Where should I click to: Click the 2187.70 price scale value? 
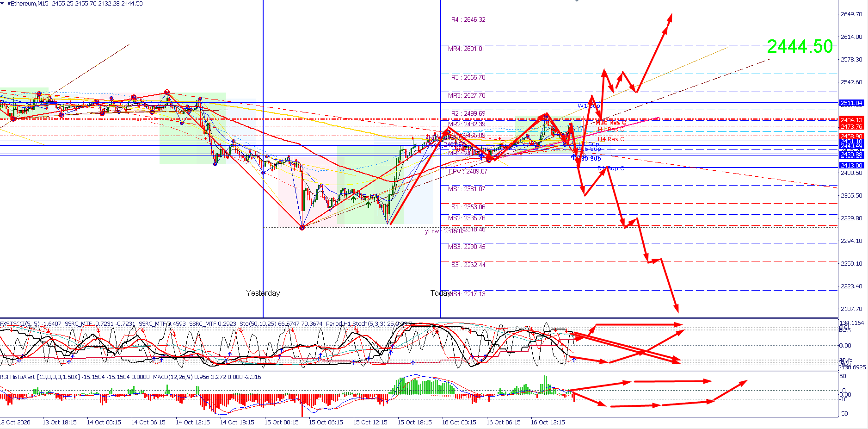[x=851, y=309]
